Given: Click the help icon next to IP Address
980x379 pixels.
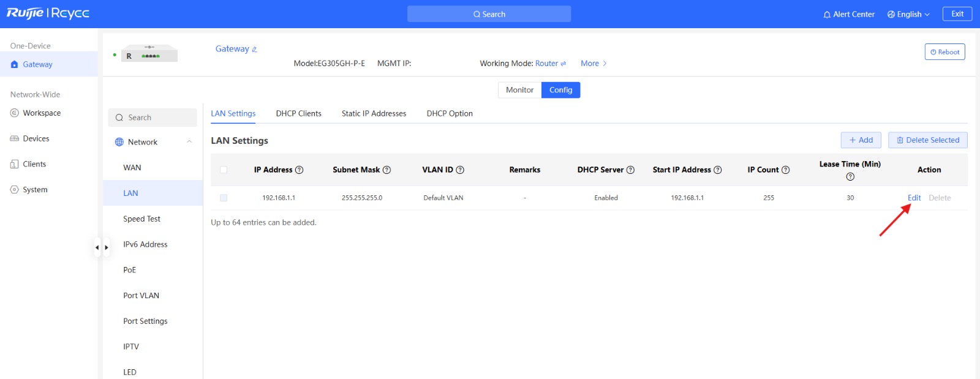Looking at the screenshot, I should coord(300,170).
